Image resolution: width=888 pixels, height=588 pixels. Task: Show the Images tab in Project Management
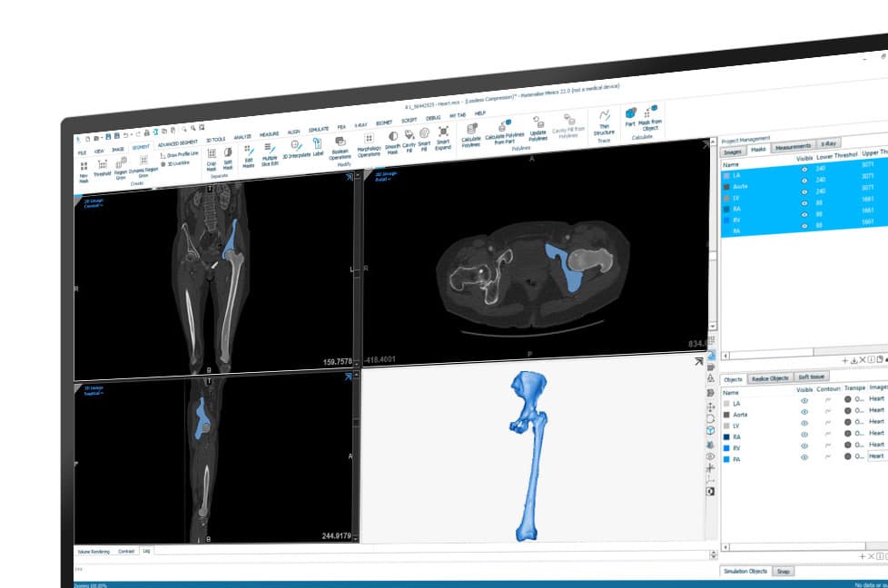coord(732,152)
